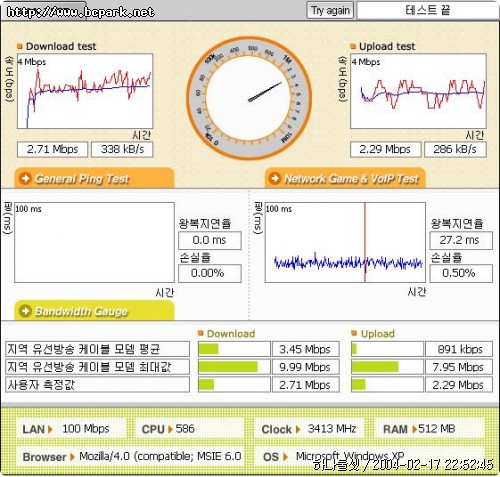
Task: Click the 891 kbps upload bar
Action: pos(387,349)
